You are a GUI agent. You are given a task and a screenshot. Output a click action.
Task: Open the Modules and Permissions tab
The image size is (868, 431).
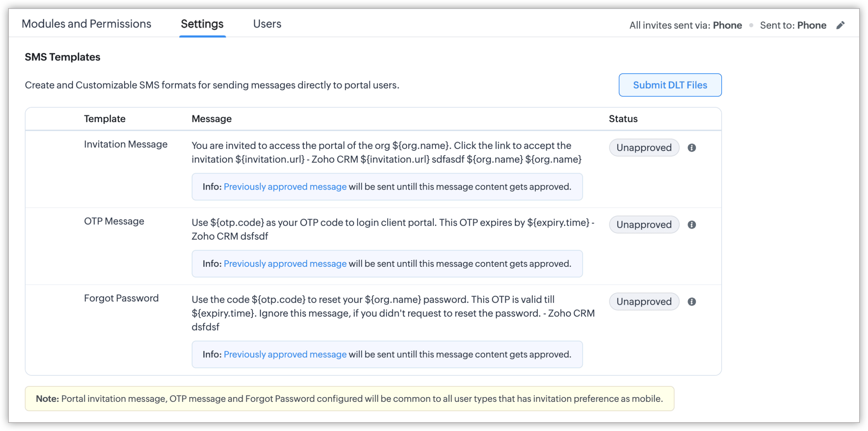tap(86, 24)
